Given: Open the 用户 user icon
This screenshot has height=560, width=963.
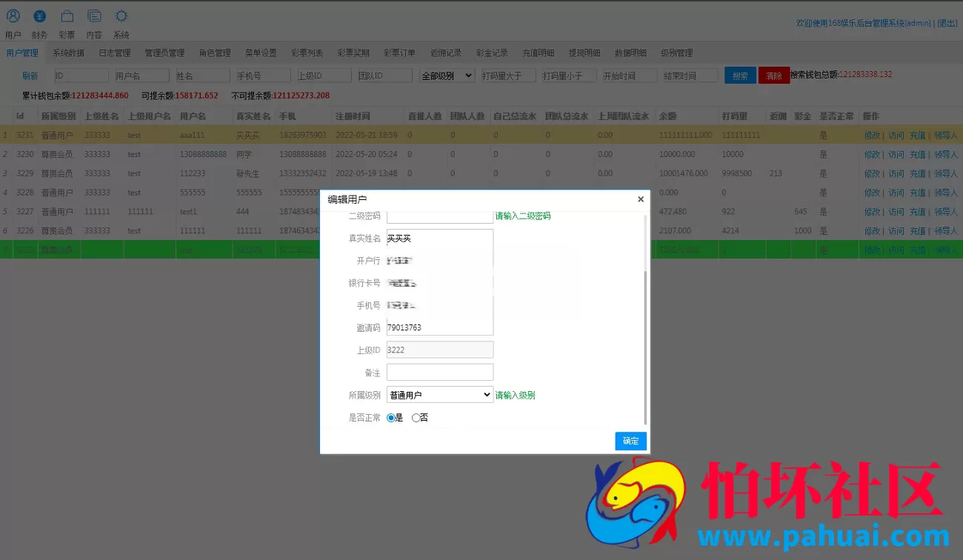Looking at the screenshot, I should pos(13,16).
